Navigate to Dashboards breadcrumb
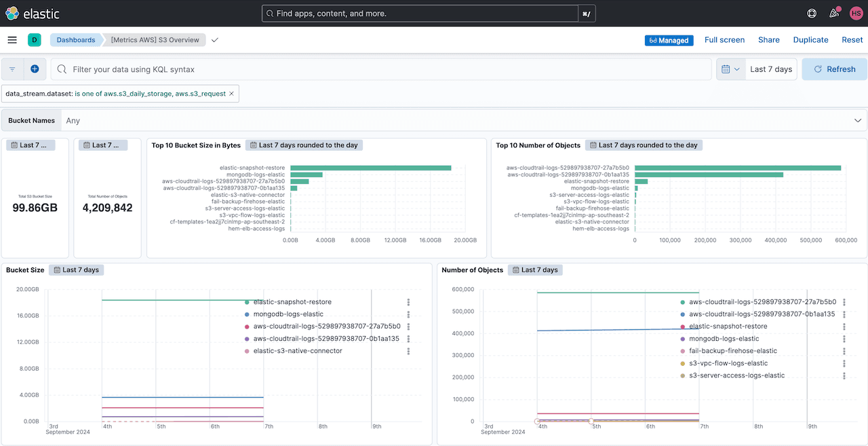The height and width of the screenshot is (446, 868). click(x=75, y=39)
